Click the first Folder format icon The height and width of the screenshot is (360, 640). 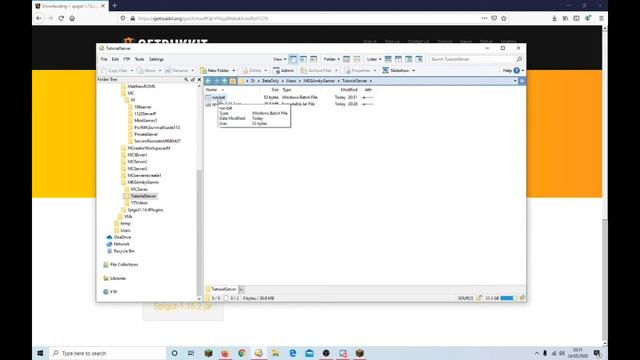click(347, 59)
